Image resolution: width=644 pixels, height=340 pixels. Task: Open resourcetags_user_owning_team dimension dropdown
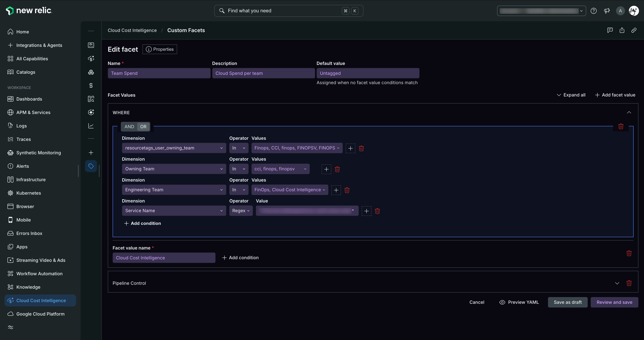[174, 148]
